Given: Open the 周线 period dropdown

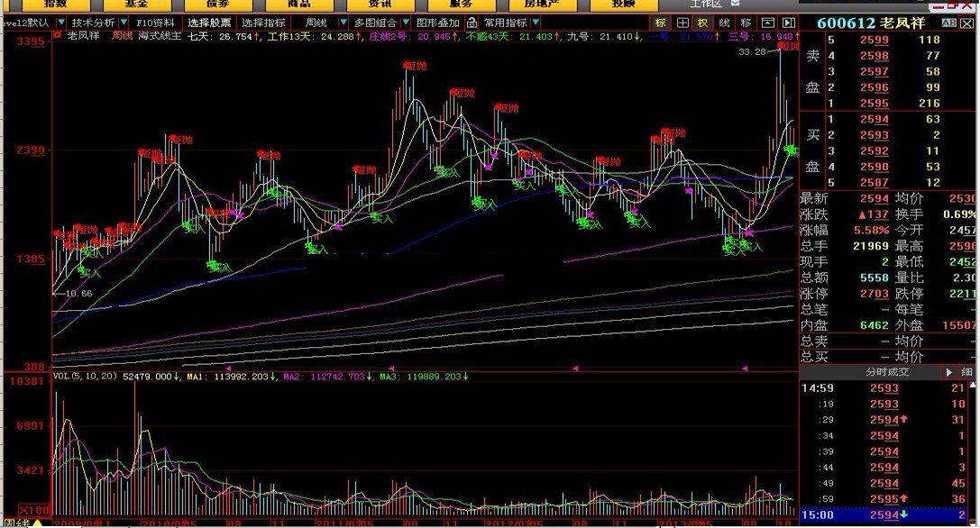Looking at the screenshot, I should (343, 23).
